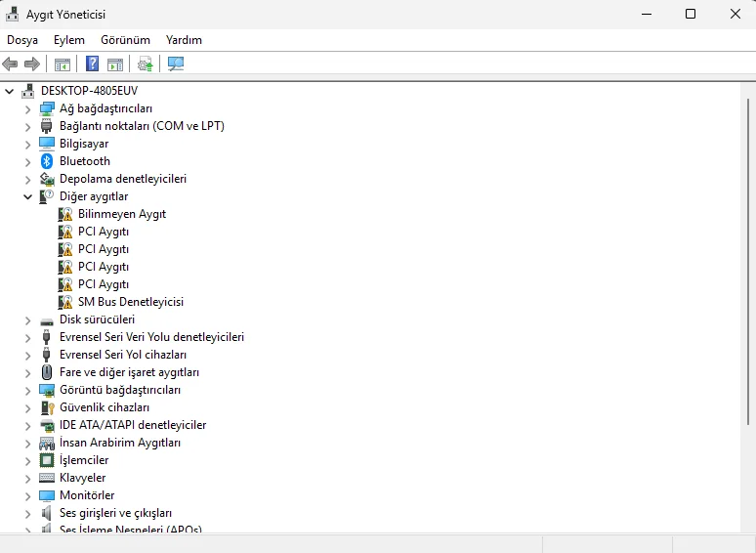Select the Monitörler label
The width and height of the screenshot is (756, 553).
[x=87, y=495]
